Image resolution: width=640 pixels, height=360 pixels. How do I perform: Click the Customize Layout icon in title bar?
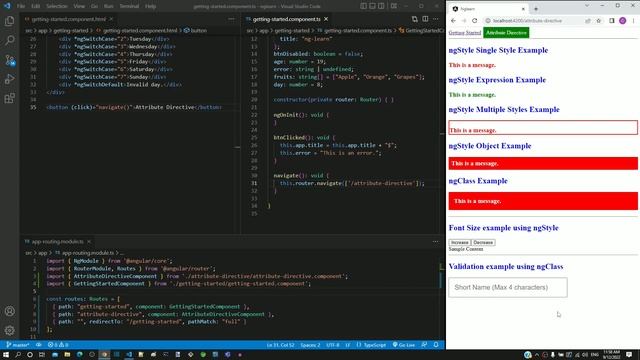394,6
